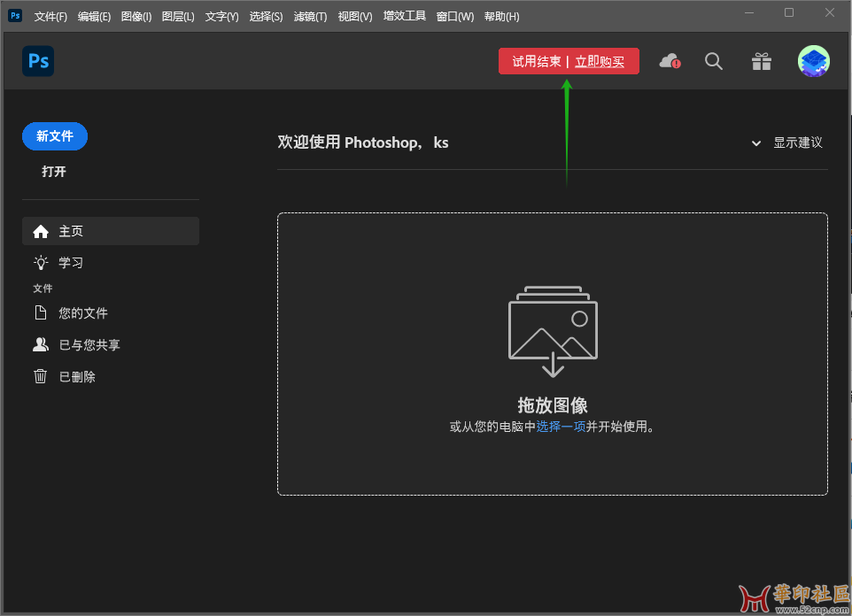
Task: Open 已删除 in the sidebar
Action: 111,376
